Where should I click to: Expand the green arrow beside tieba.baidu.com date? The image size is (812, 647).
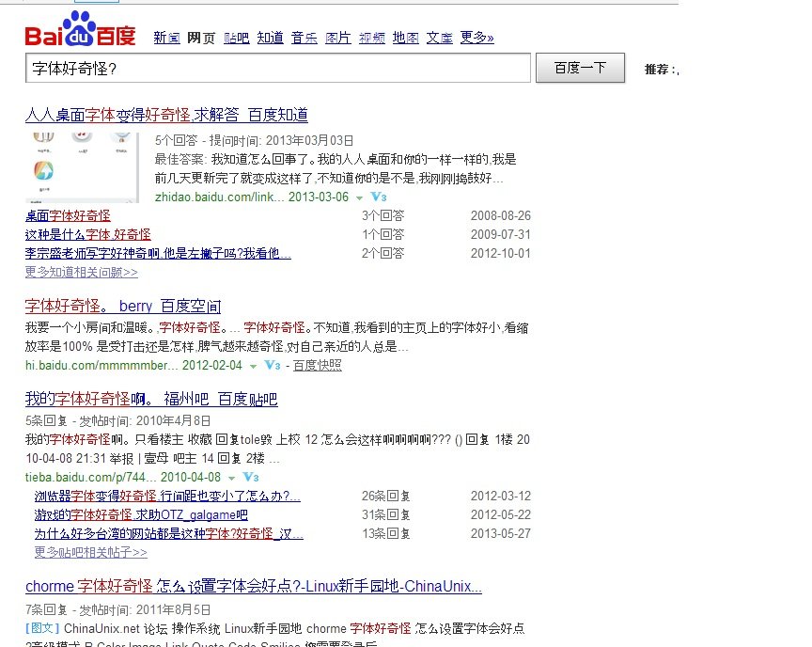(x=232, y=479)
